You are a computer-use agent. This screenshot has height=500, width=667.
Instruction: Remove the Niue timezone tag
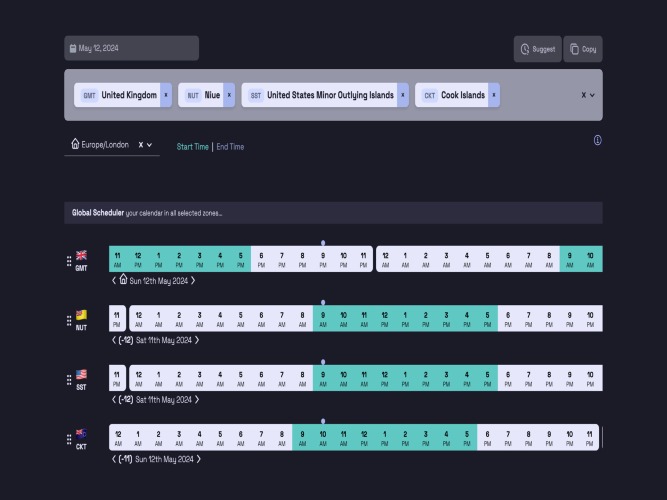229,95
